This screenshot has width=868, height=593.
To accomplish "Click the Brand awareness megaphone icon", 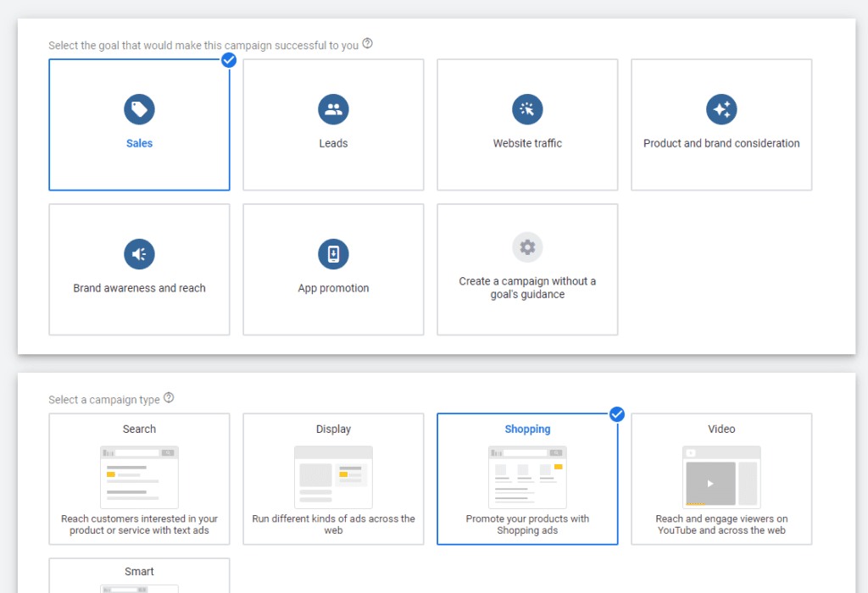I will 139,254.
